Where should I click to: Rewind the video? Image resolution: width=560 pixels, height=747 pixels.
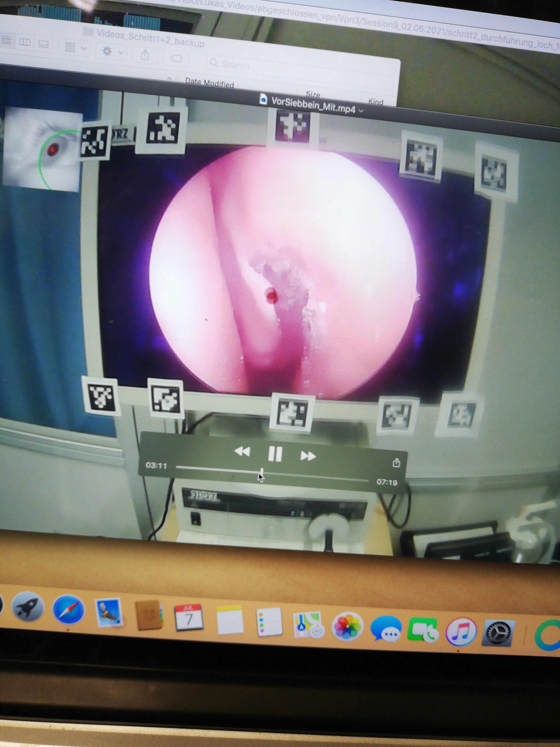[x=242, y=451]
